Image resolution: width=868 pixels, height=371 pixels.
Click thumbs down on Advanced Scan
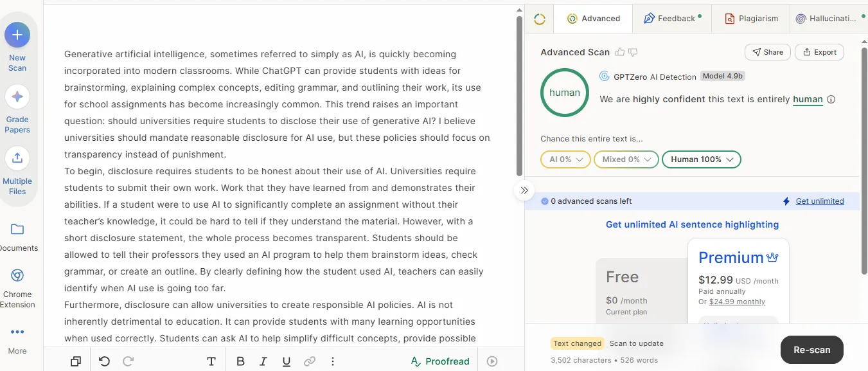(x=633, y=52)
